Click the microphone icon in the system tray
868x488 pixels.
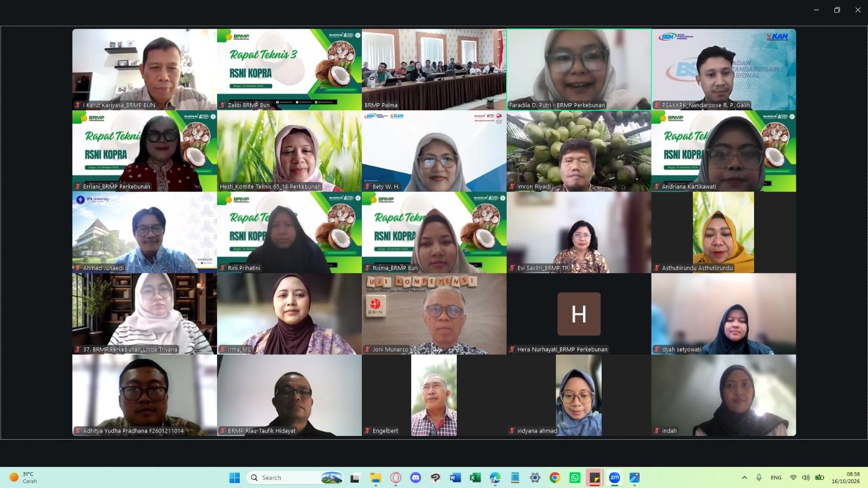point(759,478)
